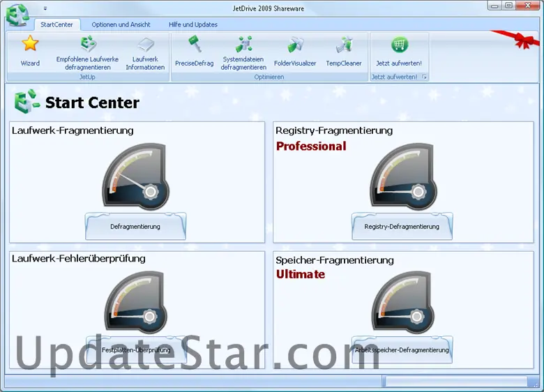The image size is (544, 392).
Task: Switch to the StartCenter tab
Action: 57,24
